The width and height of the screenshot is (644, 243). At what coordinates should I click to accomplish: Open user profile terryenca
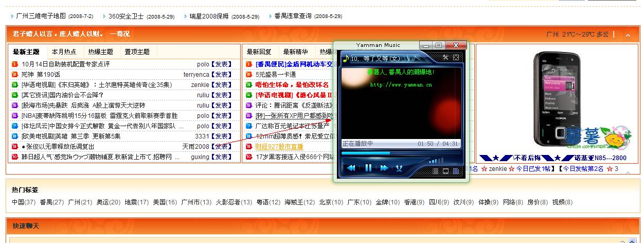tap(196, 75)
